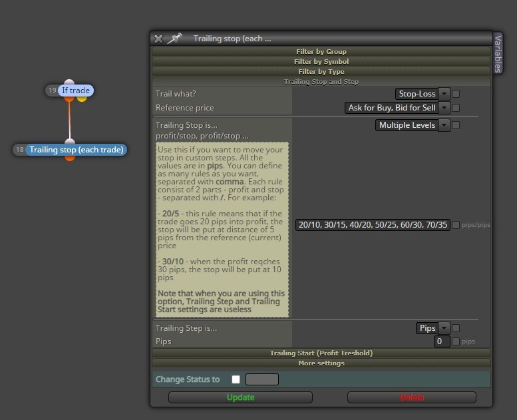
Task: Select the input dot above Trailing stop node
Action: tap(70, 142)
